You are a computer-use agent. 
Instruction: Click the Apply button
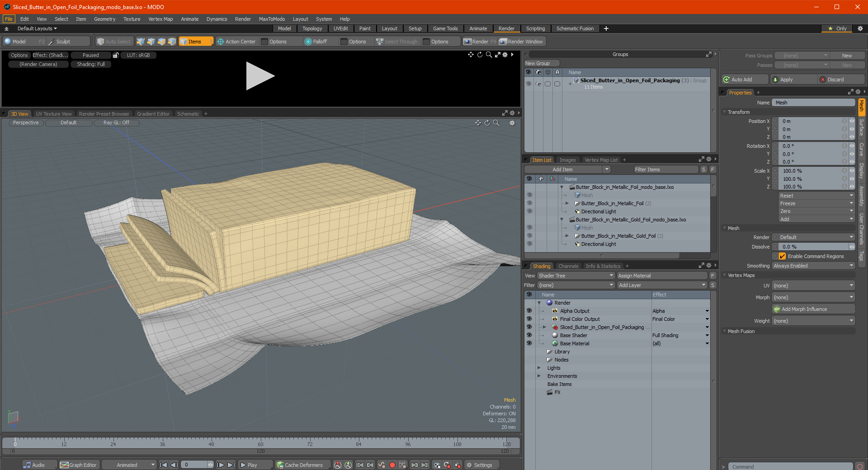point(794,80)
